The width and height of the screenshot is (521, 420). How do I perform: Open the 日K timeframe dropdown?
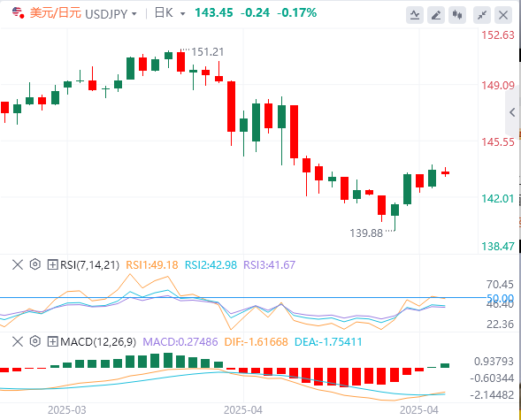coord(182,14)
